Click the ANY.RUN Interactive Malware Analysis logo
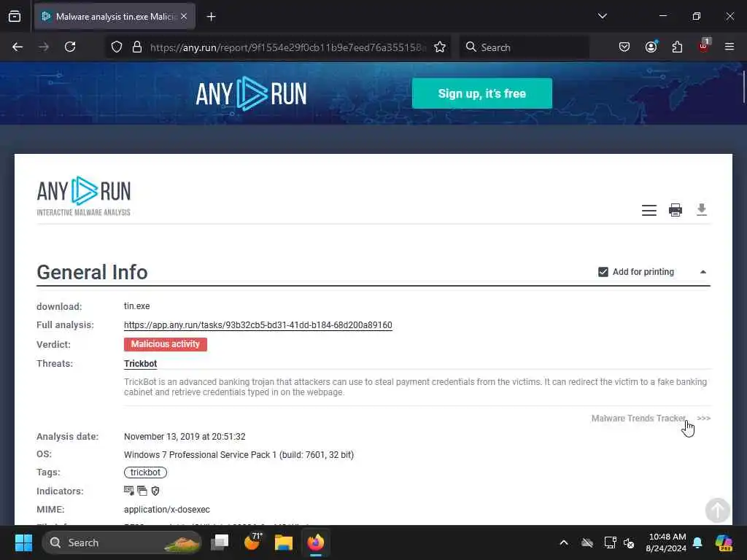 [x=83, y=196]
